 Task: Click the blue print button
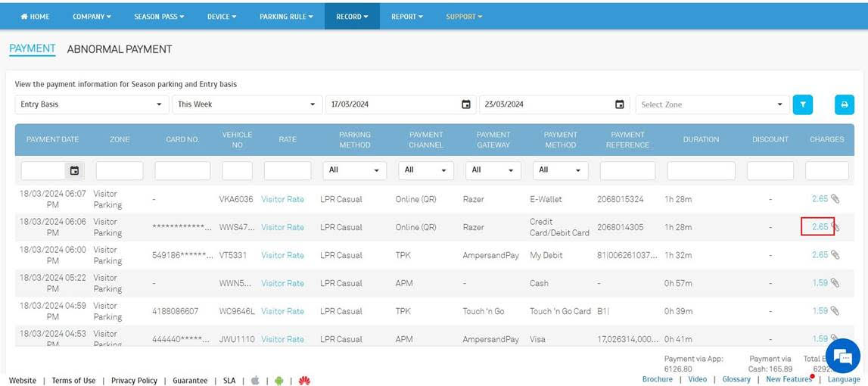844,104
